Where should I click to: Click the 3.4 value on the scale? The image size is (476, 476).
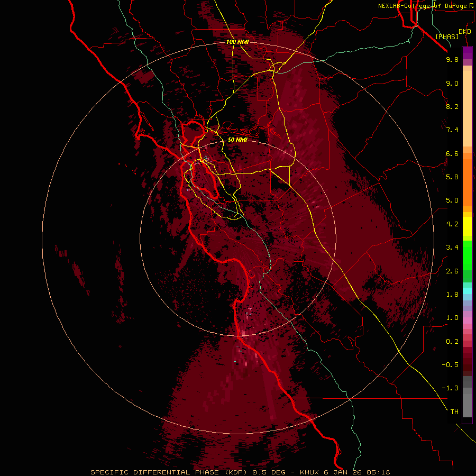point(452,248)
